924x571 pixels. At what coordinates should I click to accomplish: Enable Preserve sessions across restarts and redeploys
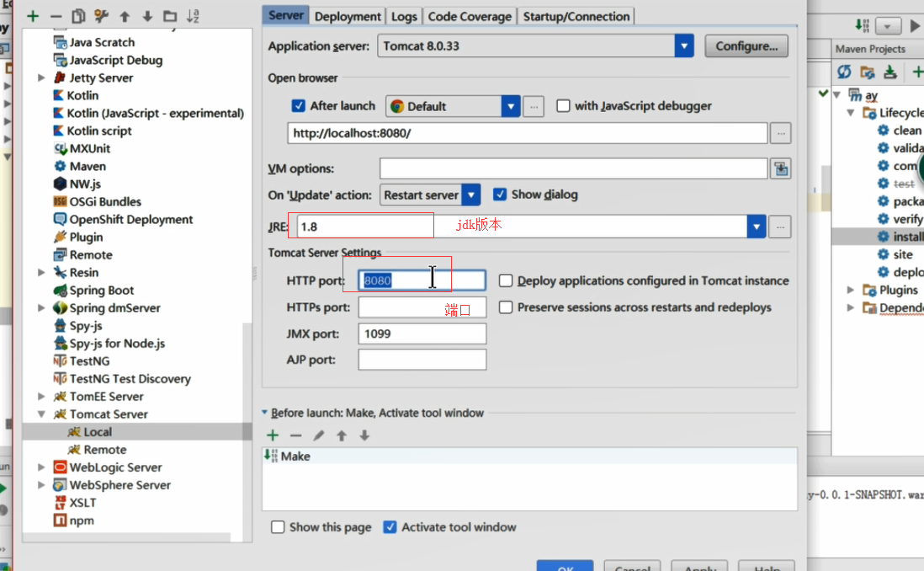pyautogui.click(x=506, y=307)
